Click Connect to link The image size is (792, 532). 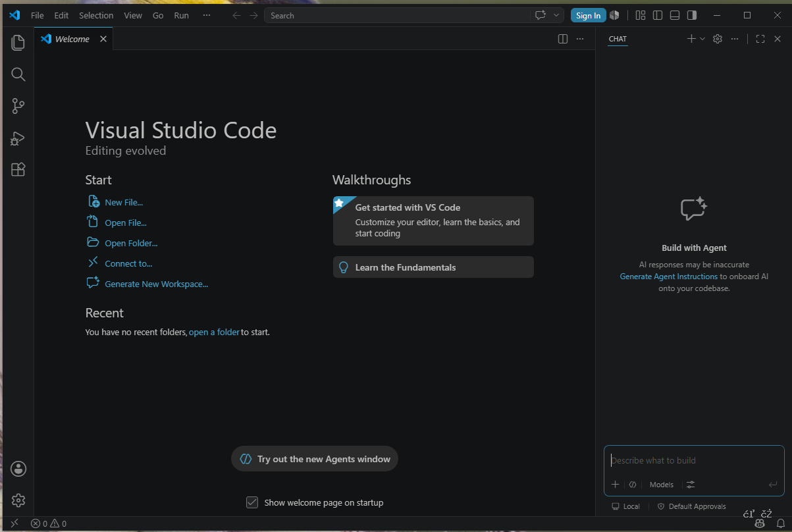pos(128,263)
